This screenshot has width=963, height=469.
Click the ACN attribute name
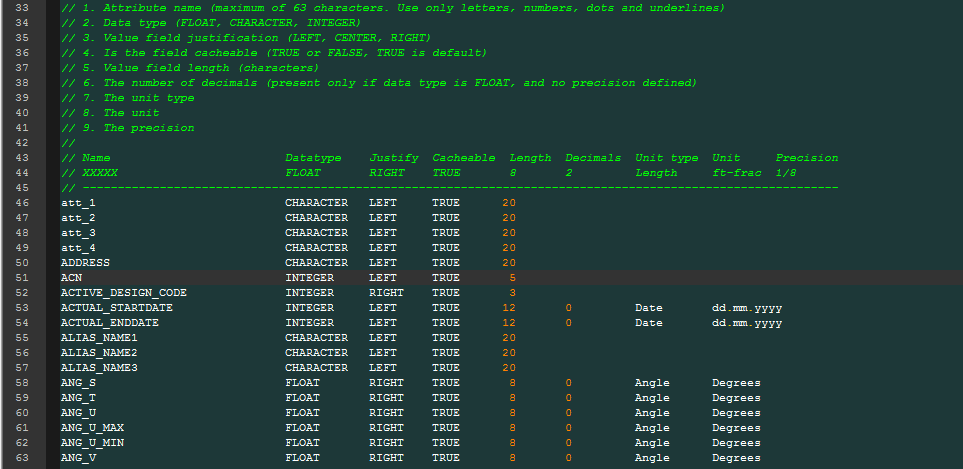[x=71, y=277]
